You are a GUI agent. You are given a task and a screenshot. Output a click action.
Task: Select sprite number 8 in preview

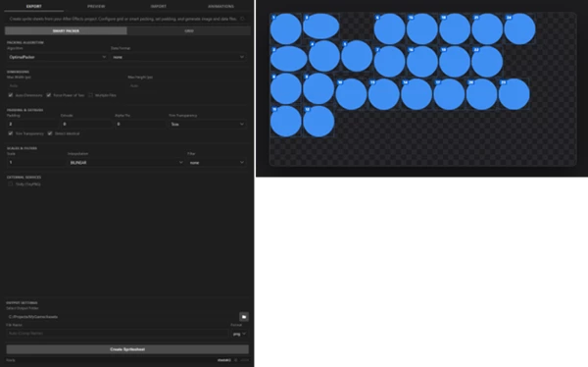(286, 88)
